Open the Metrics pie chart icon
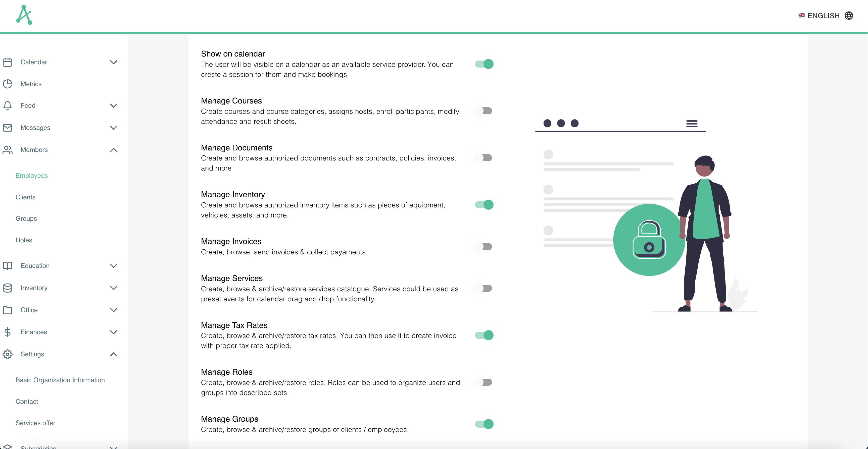The image size is (868, 449). (8, 84)
